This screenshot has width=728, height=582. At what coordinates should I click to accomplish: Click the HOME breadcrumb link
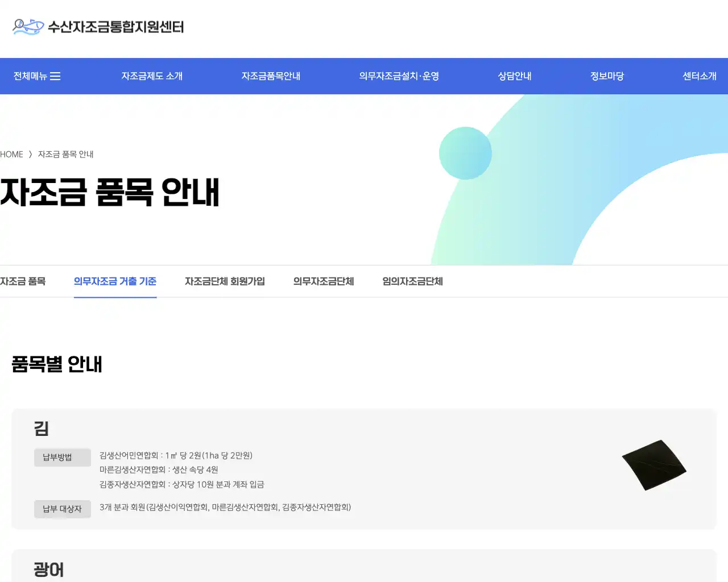[x=11, y=154]
